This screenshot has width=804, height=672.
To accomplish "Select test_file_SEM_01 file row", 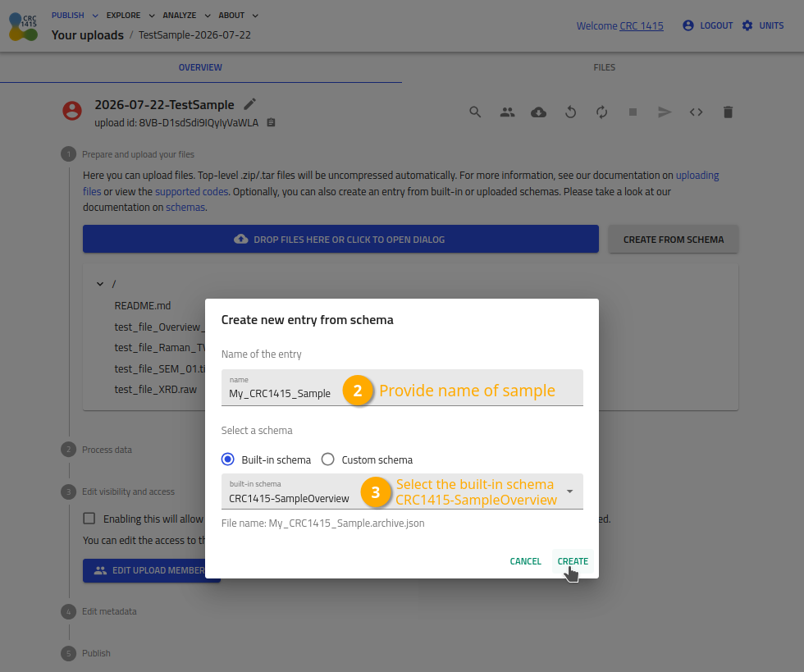I will pos(159,369).
